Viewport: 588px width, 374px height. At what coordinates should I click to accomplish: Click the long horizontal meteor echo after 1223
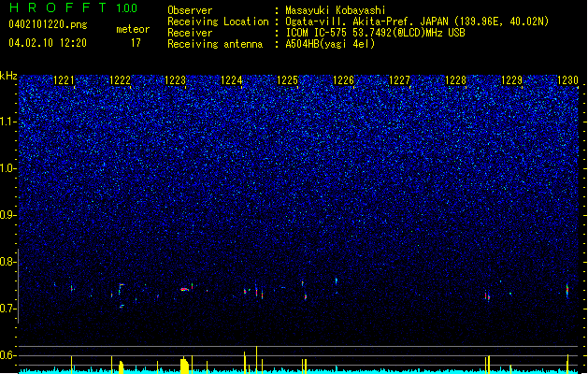[x=184, y=289]
